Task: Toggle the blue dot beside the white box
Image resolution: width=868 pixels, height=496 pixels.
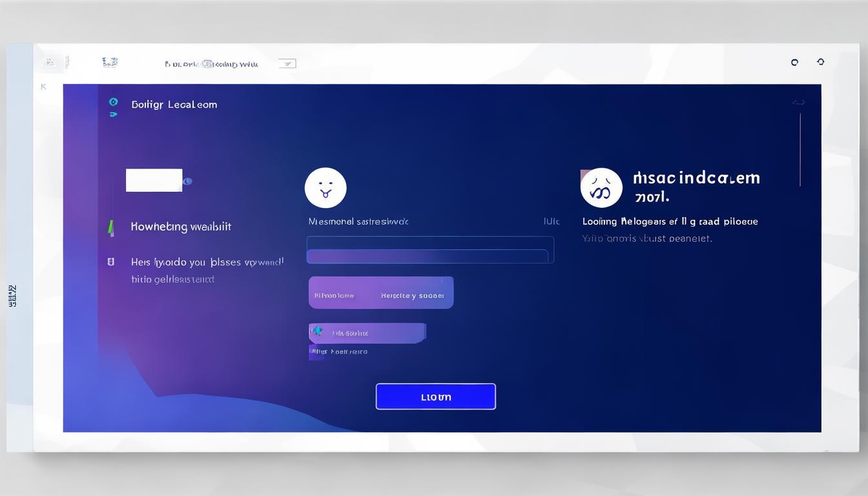Action: pyautogui.click(x=188, y=181)
